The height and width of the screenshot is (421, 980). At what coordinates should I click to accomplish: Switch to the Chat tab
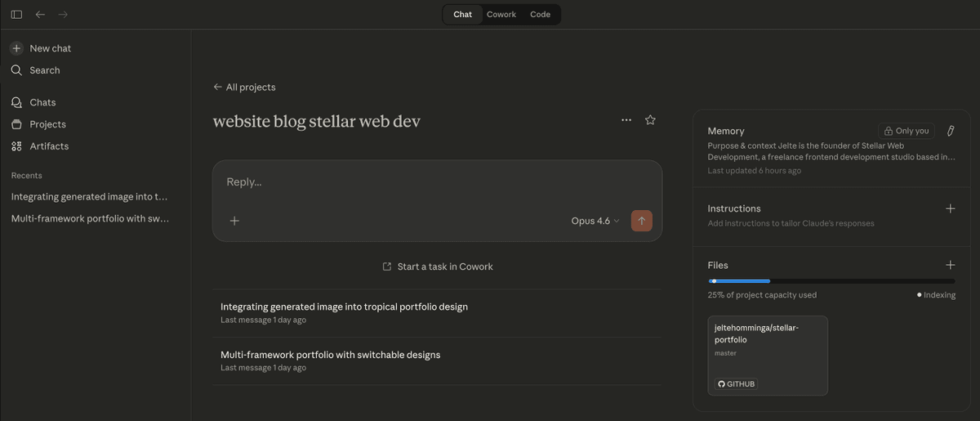click(462, 15)
